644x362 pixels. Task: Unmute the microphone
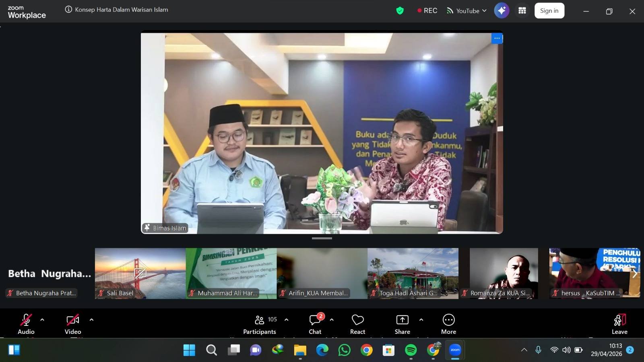[26, 320]
